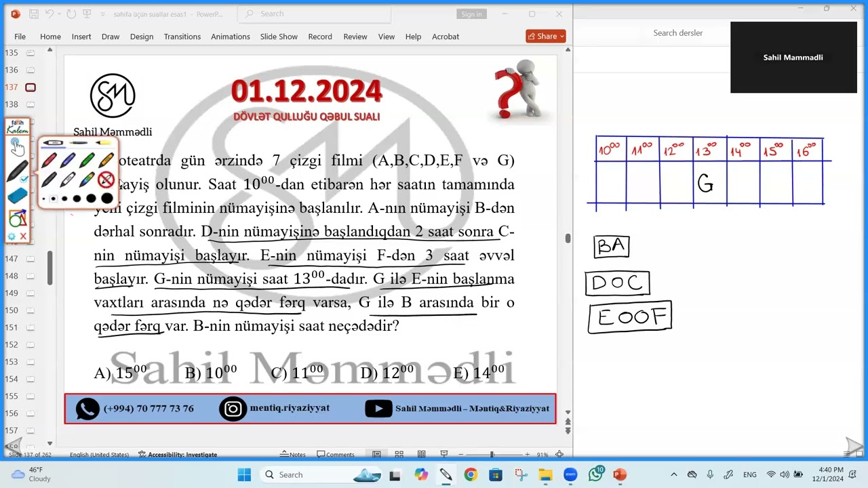Pick the fourth pen thickness dot

(77, 199)
